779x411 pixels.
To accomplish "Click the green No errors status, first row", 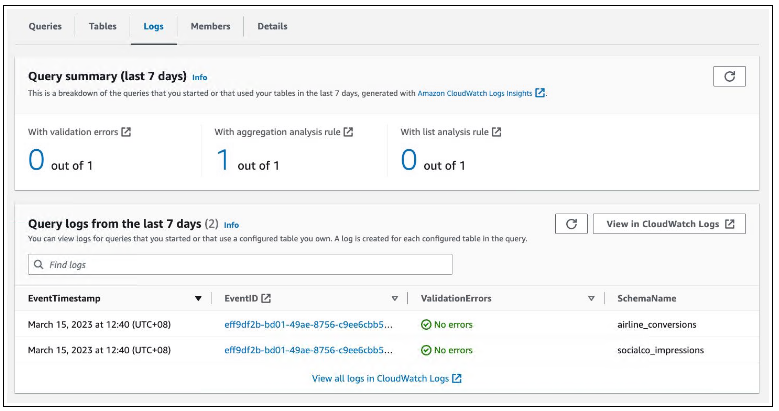I will click(x=446, y=325).
